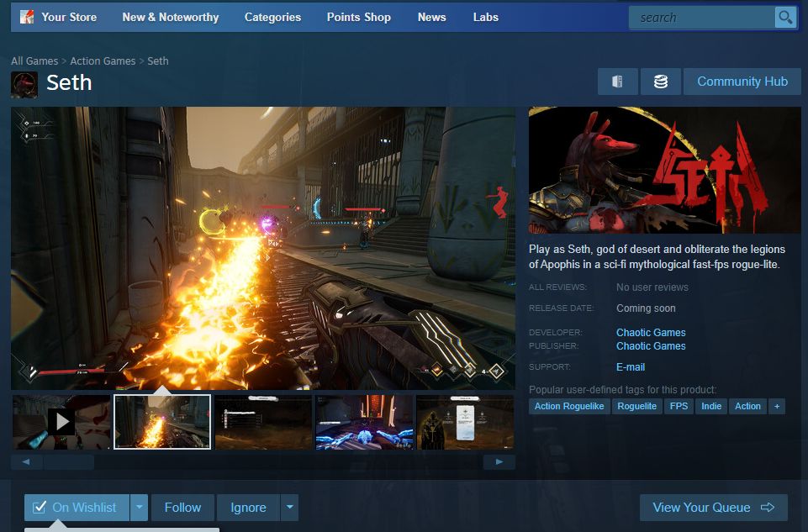This screenshot has width=808, height=532.
Task: Go to Action Games breadcrumb
Action: pos(103,61)
